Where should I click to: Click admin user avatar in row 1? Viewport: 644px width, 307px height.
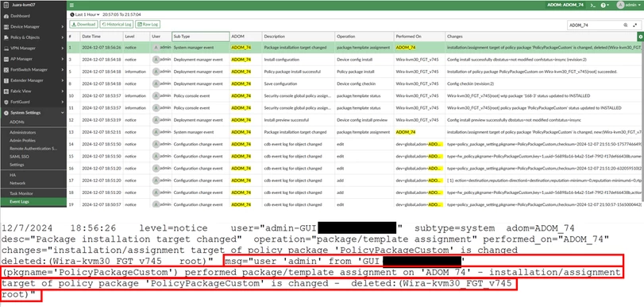[156, 48]
